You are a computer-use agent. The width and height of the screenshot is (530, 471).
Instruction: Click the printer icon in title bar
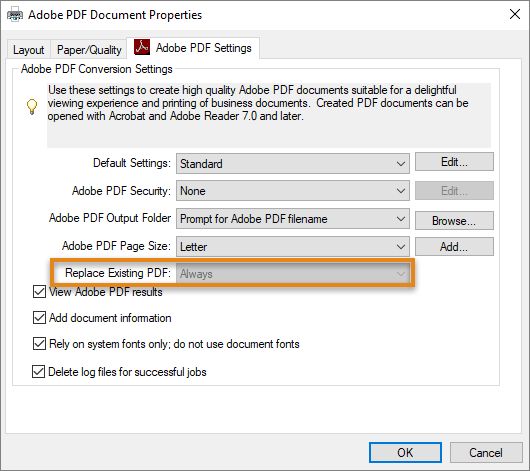15,15
